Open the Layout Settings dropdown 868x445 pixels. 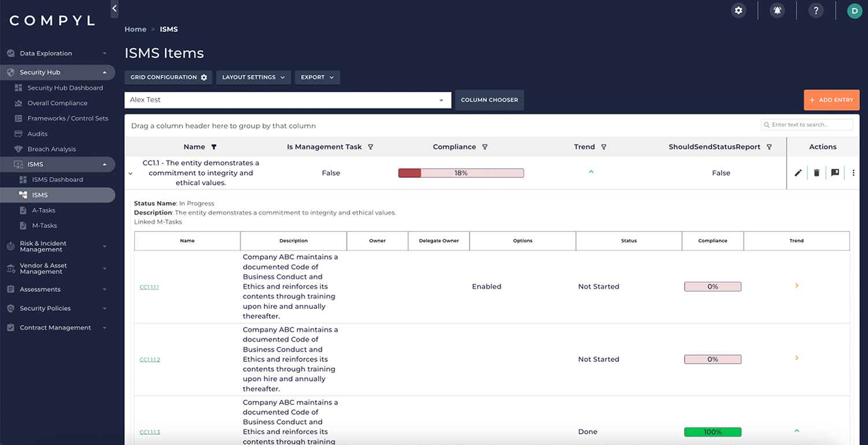[253, 77]
